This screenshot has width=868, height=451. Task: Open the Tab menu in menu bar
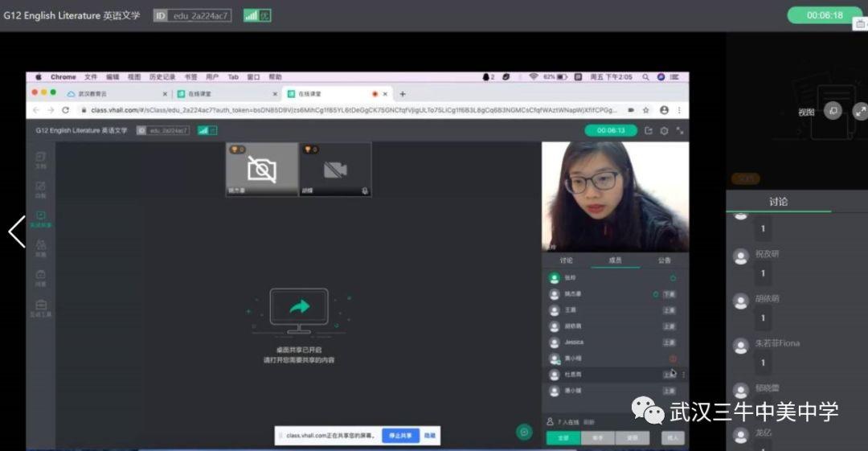click(233, 77)
